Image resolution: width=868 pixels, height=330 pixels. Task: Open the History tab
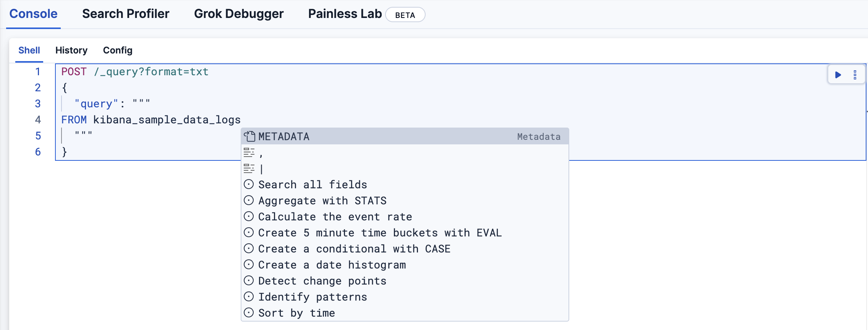click(71, 50)
